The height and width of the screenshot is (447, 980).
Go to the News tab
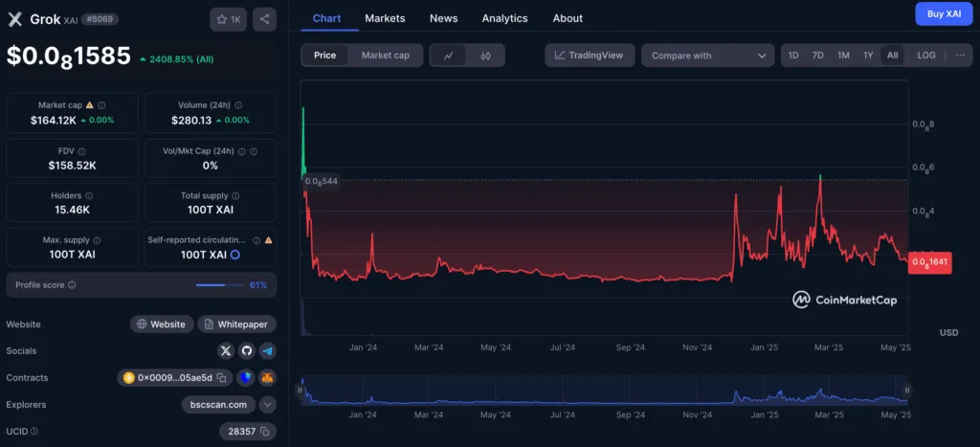tap(443, 18)
